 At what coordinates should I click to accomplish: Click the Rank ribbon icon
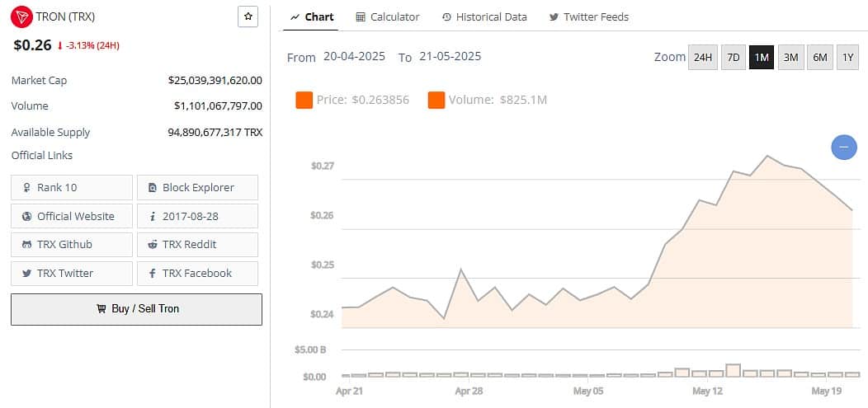(x=26, y=188)
